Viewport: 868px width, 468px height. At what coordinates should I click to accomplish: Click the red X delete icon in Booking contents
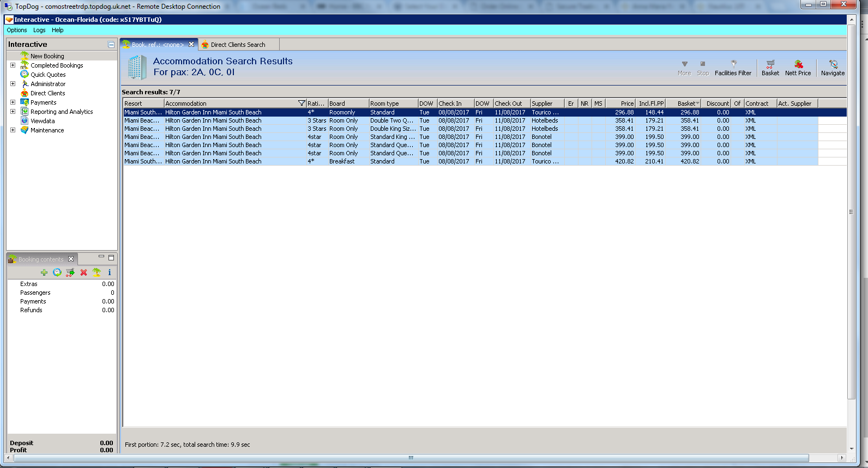click(83, 272)
